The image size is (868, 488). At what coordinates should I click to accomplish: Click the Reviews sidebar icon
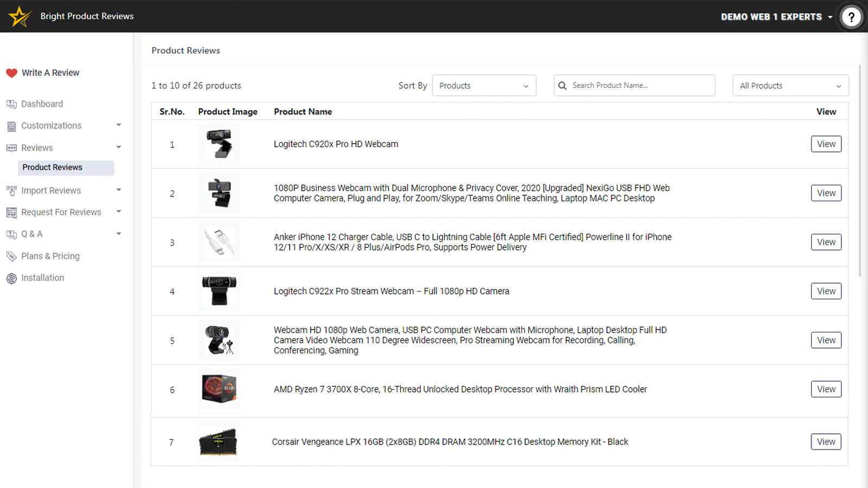11,148
